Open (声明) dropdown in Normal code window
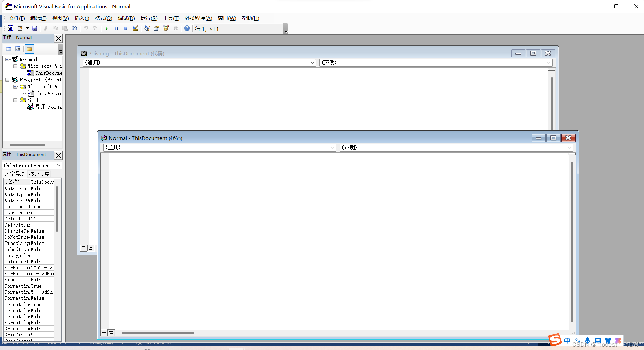 click(569, 148)
